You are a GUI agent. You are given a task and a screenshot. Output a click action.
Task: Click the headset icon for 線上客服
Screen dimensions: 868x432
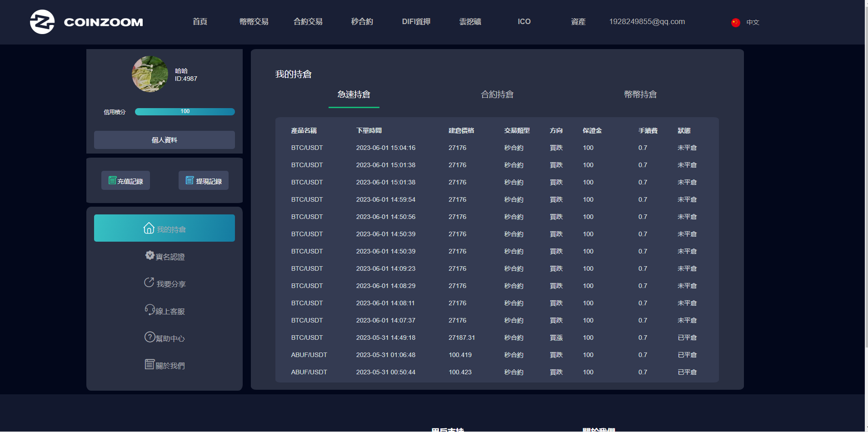(x=150, y=310)
